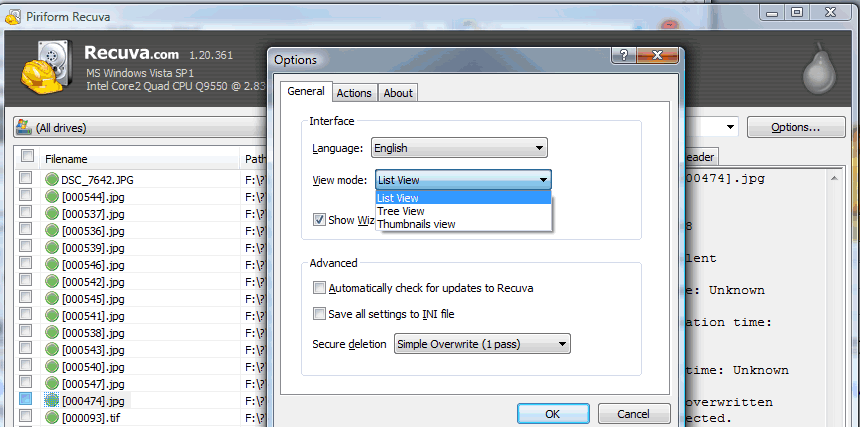Click the Recuva title bar app icon
860x427 pixels.
(14, 17)
